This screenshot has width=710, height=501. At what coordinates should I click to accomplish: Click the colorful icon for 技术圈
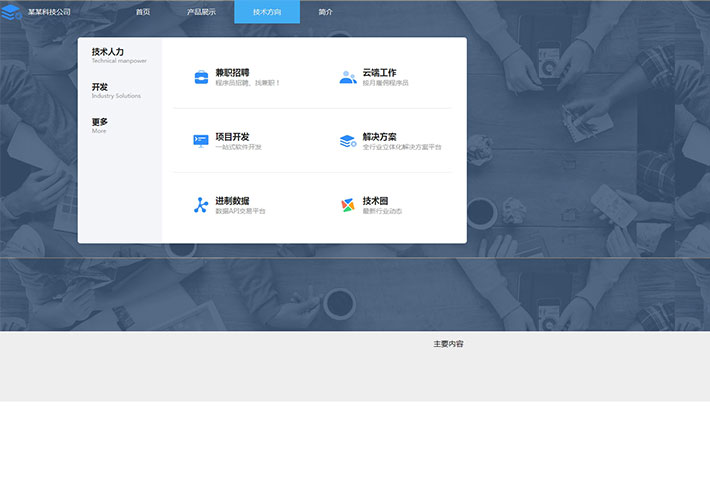click(347, 205)
